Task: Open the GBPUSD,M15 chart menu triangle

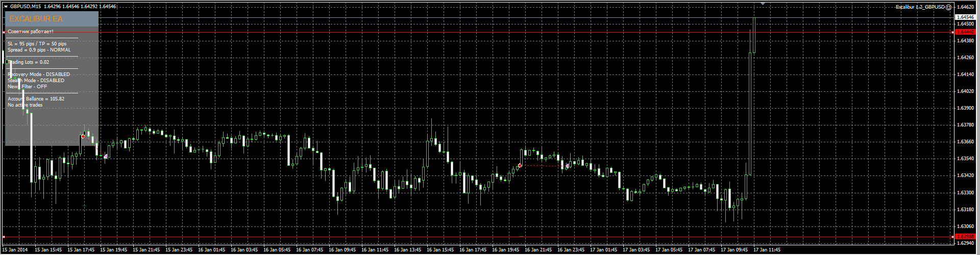Action: [6, 7]
